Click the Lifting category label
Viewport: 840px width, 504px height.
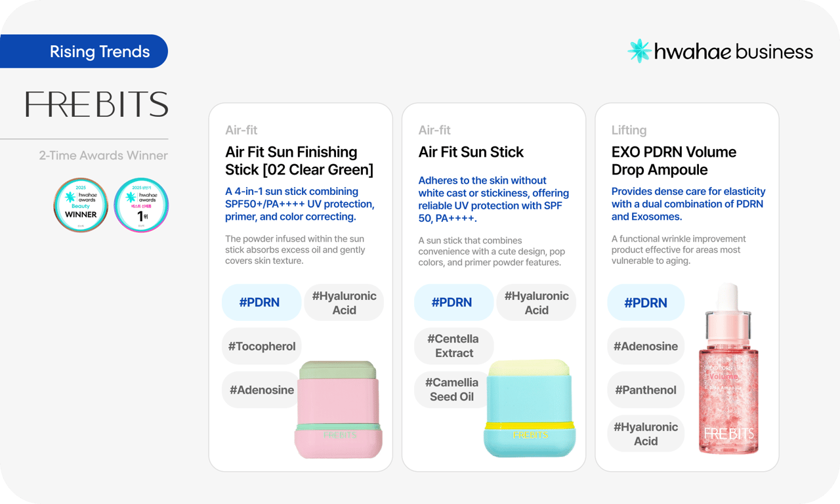(629, 130)
